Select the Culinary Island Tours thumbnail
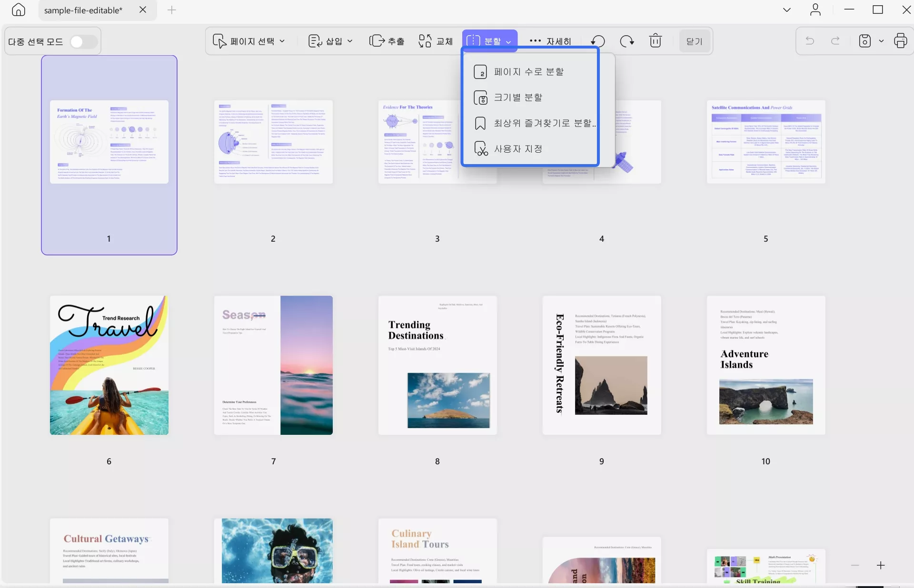The width and height of the screenshot is (914, 588). (437, 551)
